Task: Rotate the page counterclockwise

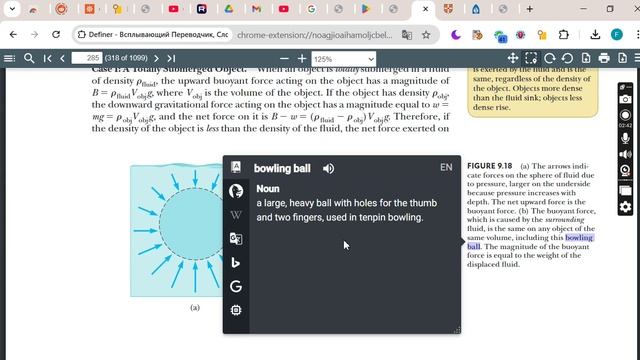Action: [567, 58]
